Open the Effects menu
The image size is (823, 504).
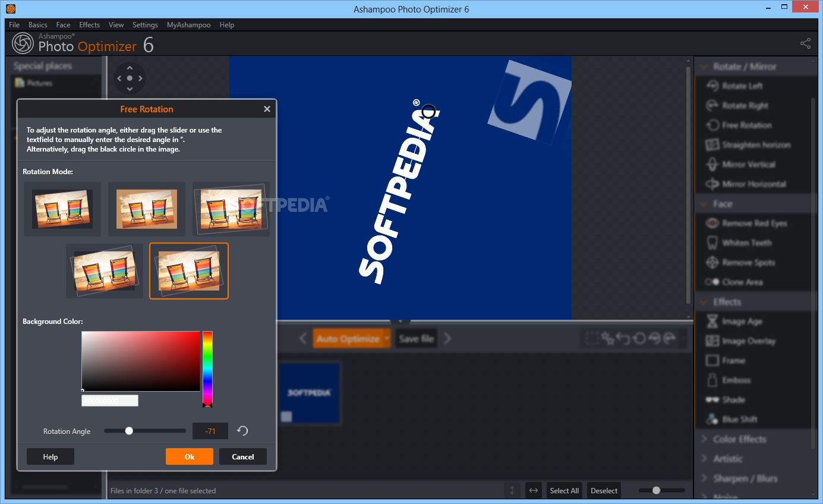[90, 25]
